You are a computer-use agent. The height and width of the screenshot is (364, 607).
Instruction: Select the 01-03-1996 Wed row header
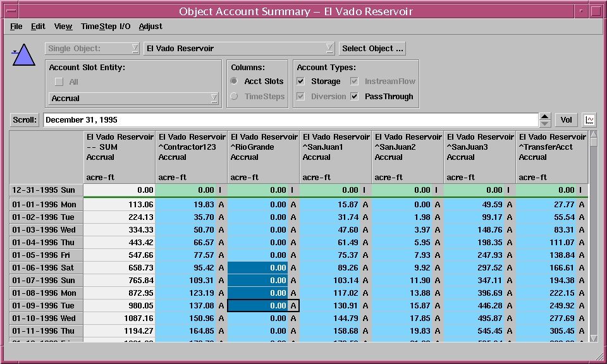click(x=46, y=230)
